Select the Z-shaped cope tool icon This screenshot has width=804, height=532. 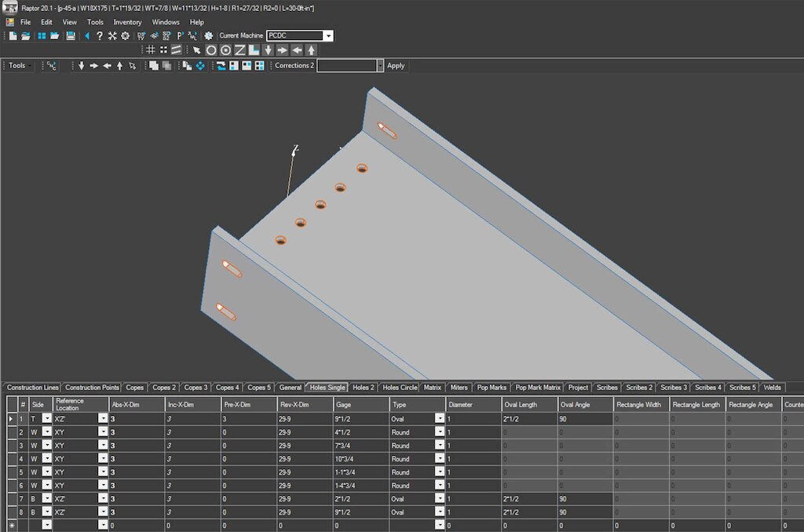(x=239, y=49)
